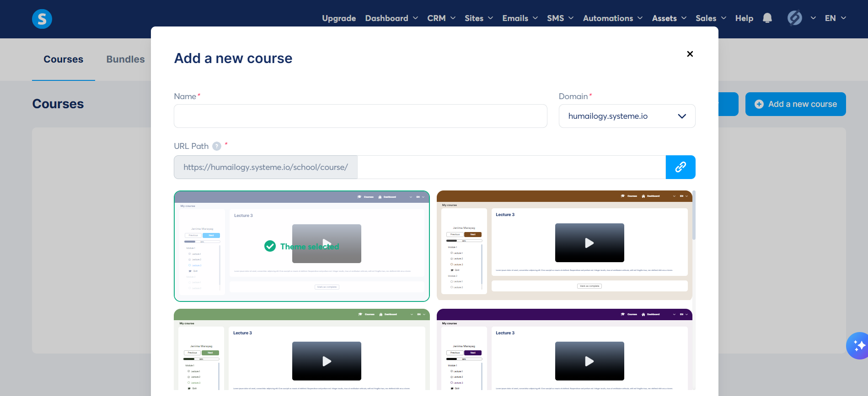Open the AI sparkle assistant button

[x=858, y=346]
